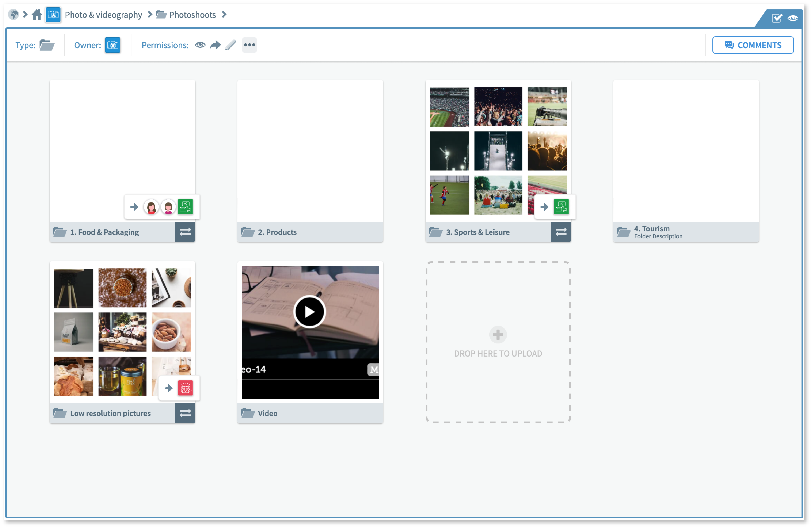Image resolution: width=812 pixels, height=528 pixels.
Task: Open Photo & videography breadcrumb
Action: (x=103, y=15)
